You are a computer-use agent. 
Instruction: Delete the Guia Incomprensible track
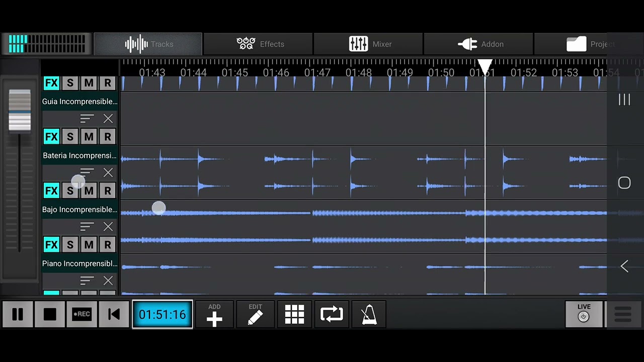tap(108, 119)
